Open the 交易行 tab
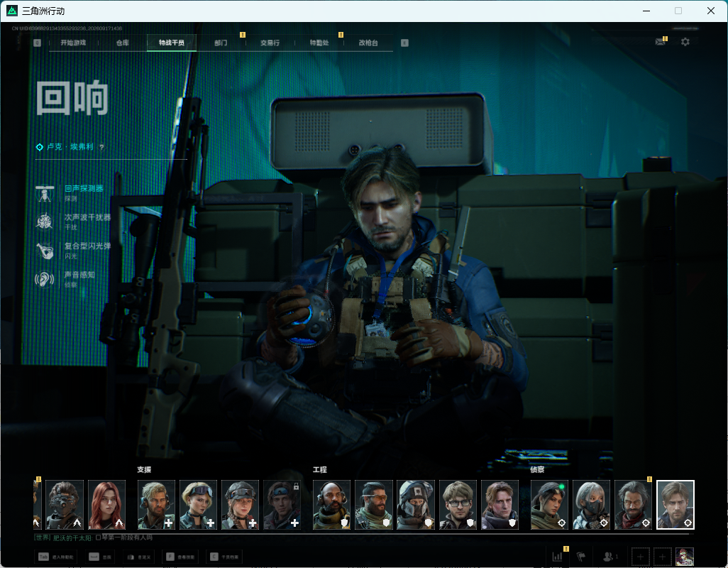This screenshot has width=728, height=568. click(270, 43)
